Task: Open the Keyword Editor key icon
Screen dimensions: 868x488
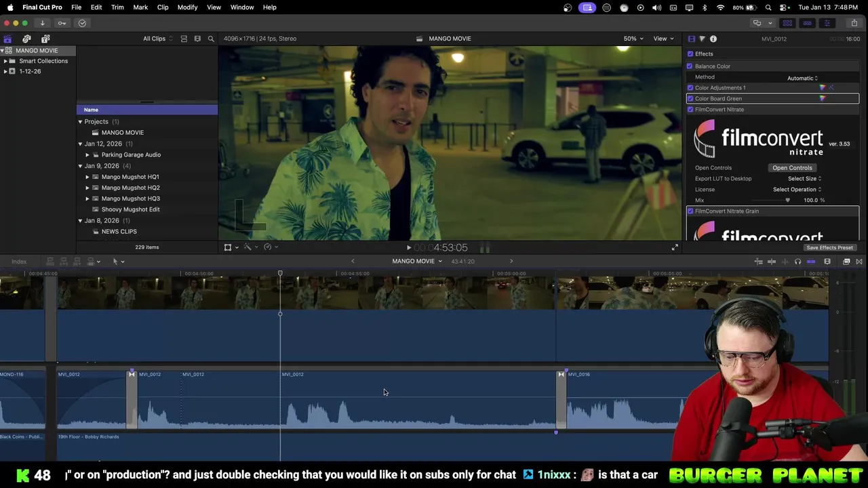Action: click(62, 23)
